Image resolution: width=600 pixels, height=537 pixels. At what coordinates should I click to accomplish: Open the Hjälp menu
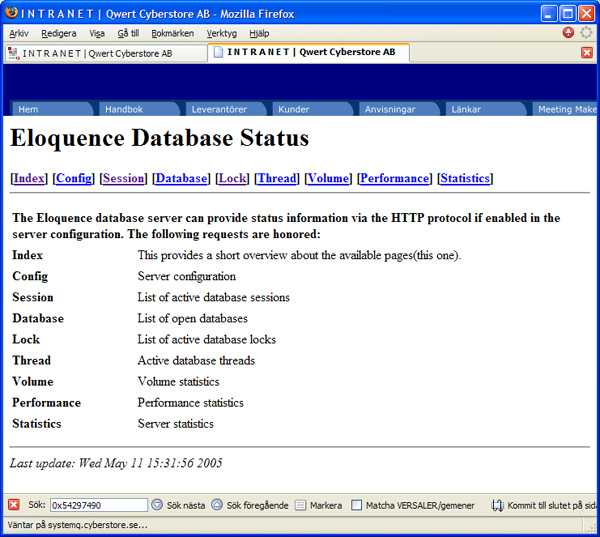[259, 34]
